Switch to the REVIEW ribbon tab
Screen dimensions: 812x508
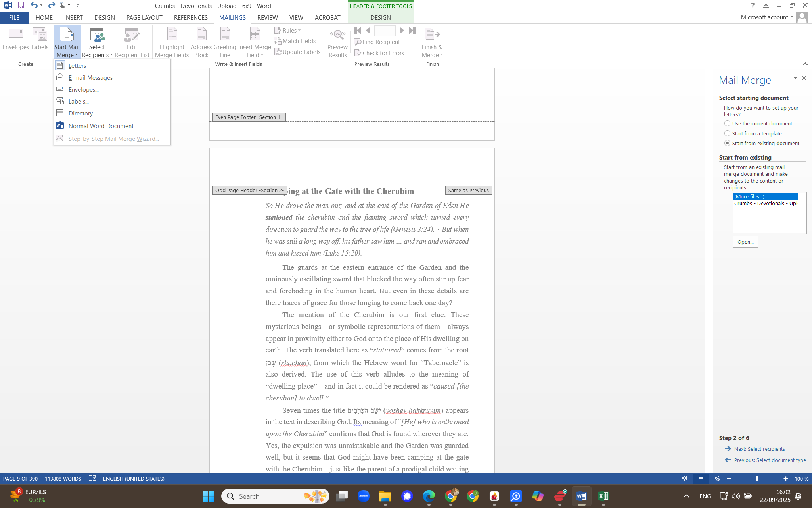click(267, 17)
